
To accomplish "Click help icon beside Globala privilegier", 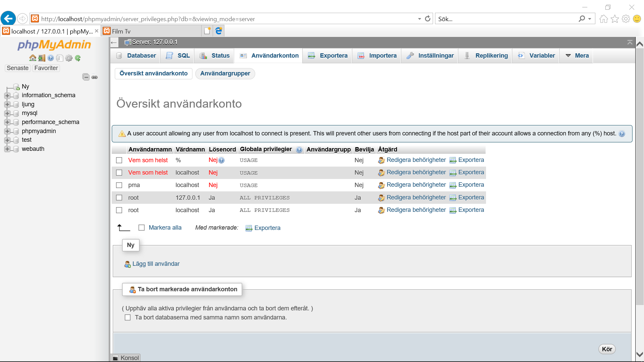I will click(x=299, y=150).
